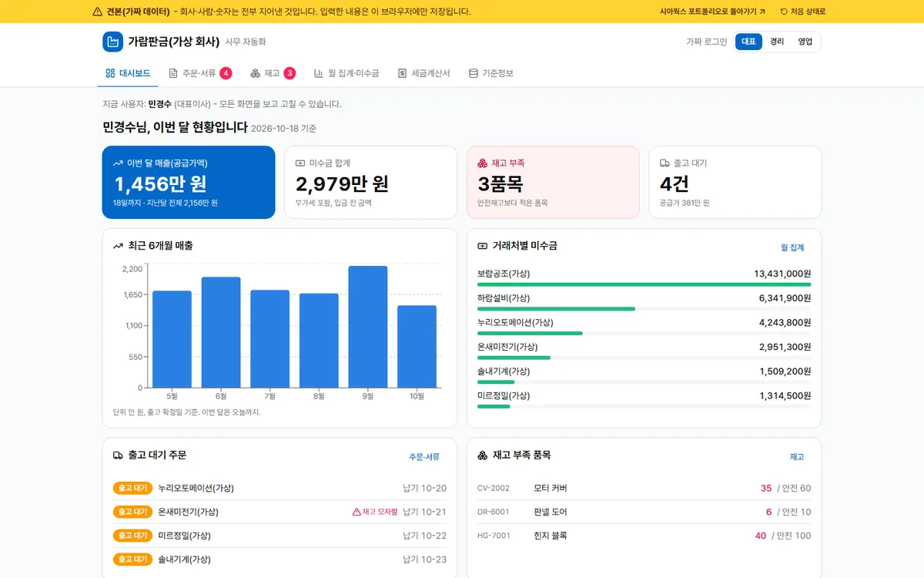Viewport: 924px width, 578px height.
Task: Click the 보람공조(가상) progress bar
Action: click(644, 284)
